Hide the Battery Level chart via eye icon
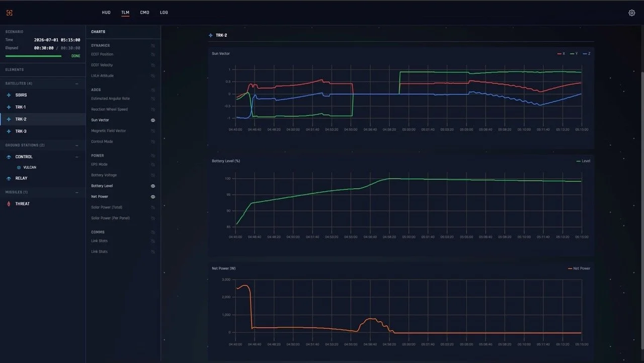Screen dimensions: 644x363 click(153, 186)
